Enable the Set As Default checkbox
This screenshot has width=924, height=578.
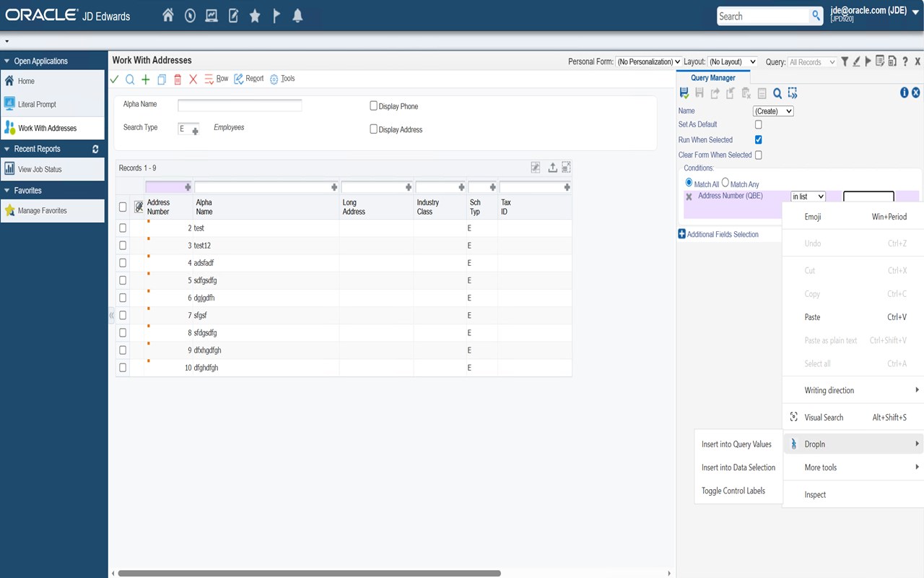click(x=758, y=124)
